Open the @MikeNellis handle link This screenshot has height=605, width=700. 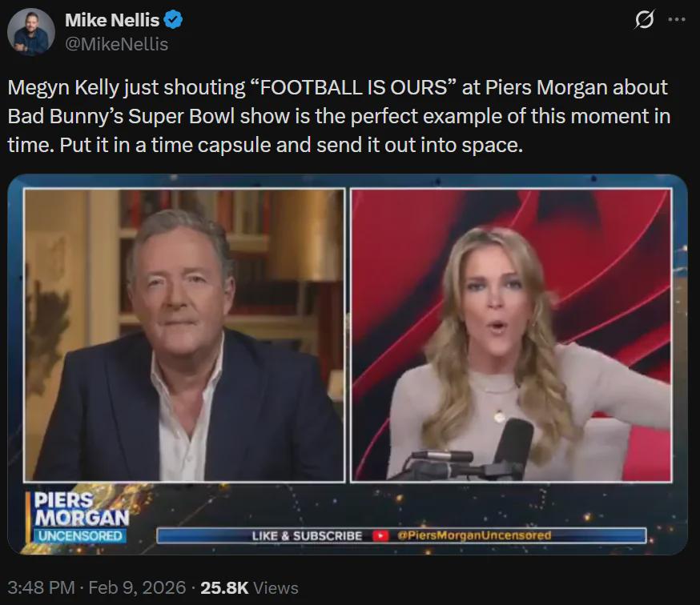[116, 44]
